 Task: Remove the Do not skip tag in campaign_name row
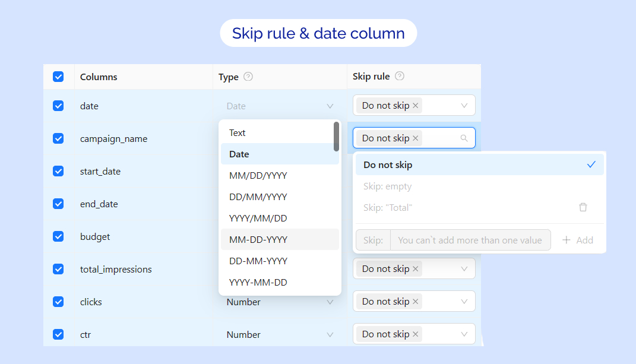point(416,138)
